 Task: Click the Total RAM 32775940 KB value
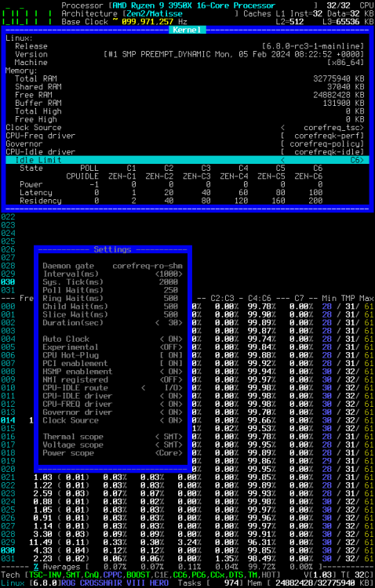point(339,78)
